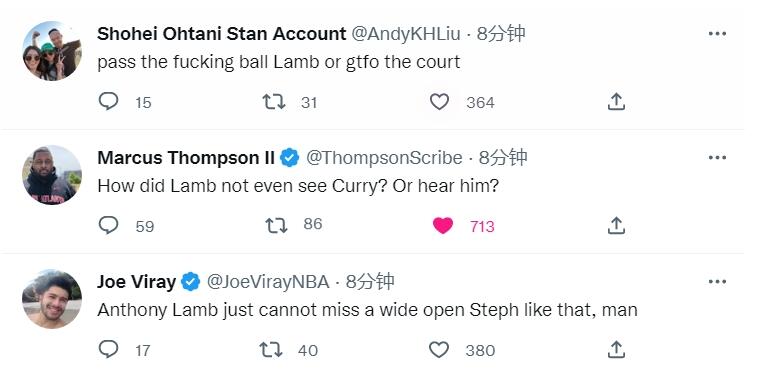Viewport: 758px width, 371px height.
Task: Open the Marcus Thompson II avatar
Action: 52,175
